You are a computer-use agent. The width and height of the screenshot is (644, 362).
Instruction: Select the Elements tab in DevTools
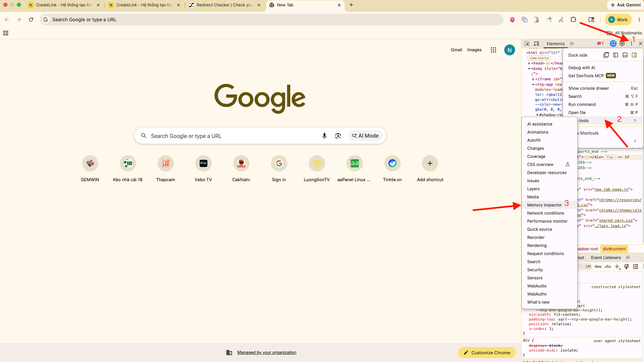click(x=556, y=44)
